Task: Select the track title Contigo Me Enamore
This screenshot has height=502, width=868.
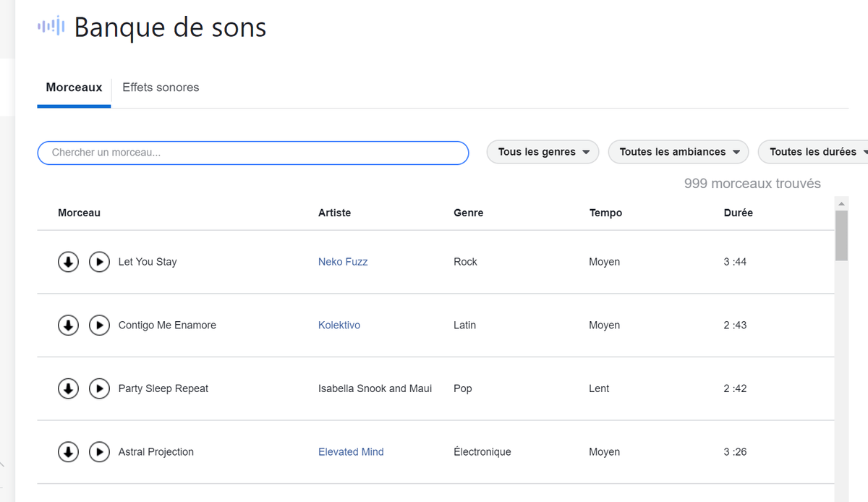Action: pyautogui.click(x=167, y=326)
